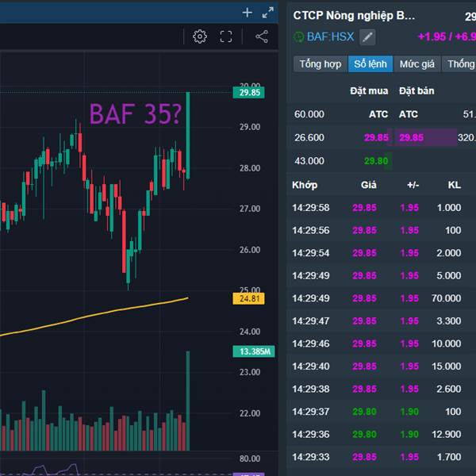Select the BAF 35? text annotation on chart
This screenshot has height=476, width=476.
(x=136, y=114)
